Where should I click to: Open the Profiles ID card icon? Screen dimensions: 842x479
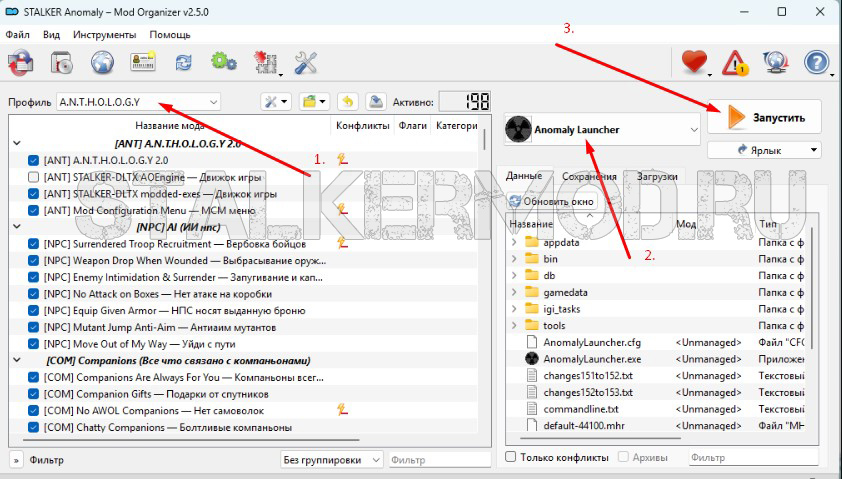pos(143,62)
